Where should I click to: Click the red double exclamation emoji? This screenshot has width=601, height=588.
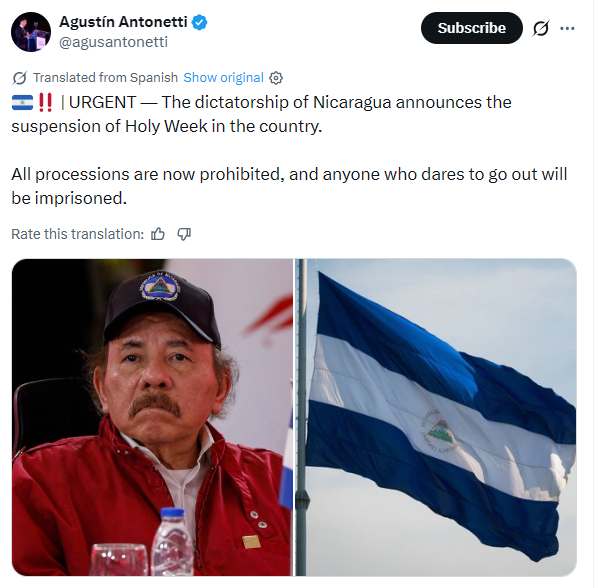point(45,103)
